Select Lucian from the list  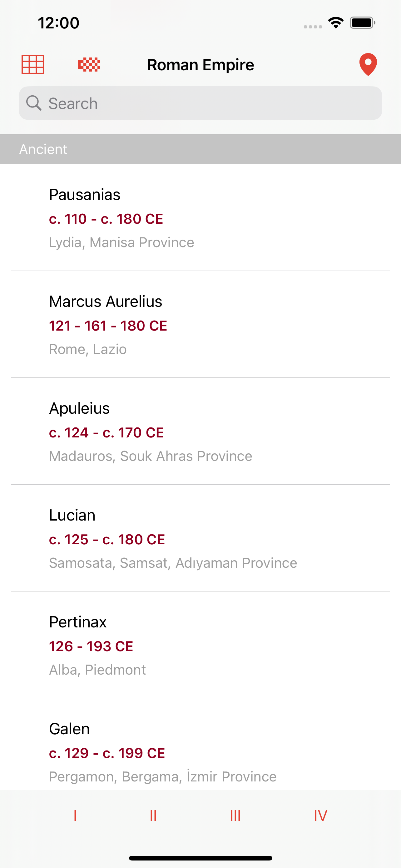tap(200, 538)
